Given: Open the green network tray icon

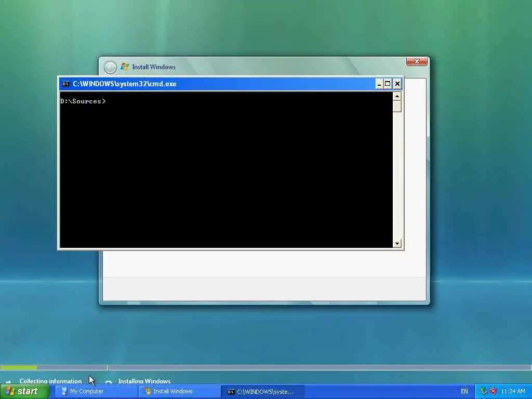Looking at the screenshot, I should pyautogui.click(x=484, y=391).
